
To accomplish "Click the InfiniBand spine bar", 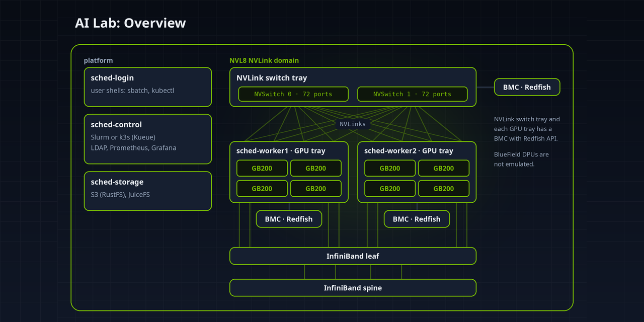I will pos(353,288).
